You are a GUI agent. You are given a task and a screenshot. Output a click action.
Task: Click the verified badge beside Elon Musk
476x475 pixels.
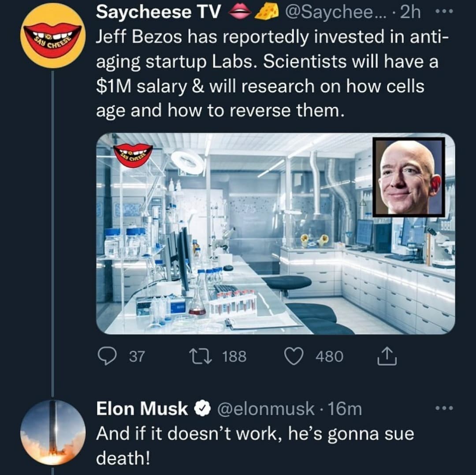201,409
